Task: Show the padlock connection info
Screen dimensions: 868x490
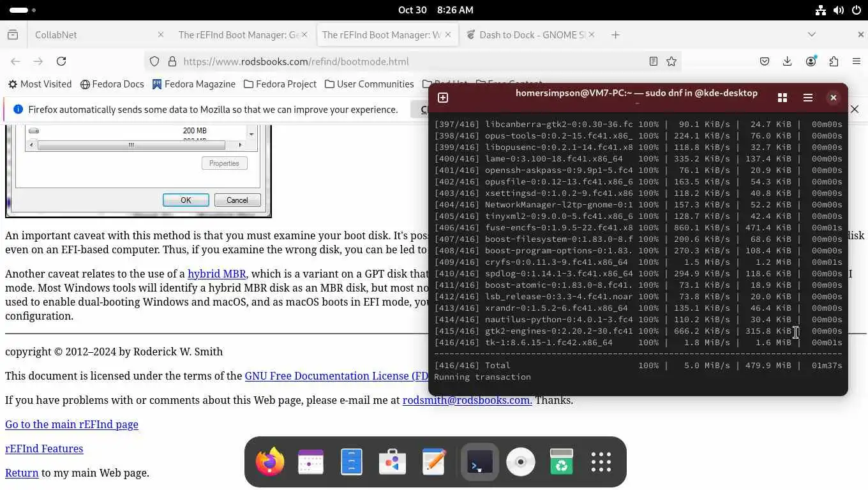Action: pyautogui.click(x=172, y=61)
